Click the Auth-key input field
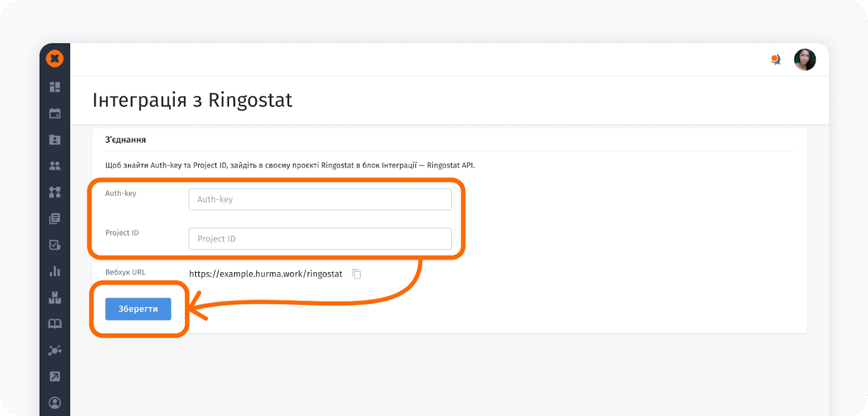 pos(320,200)
